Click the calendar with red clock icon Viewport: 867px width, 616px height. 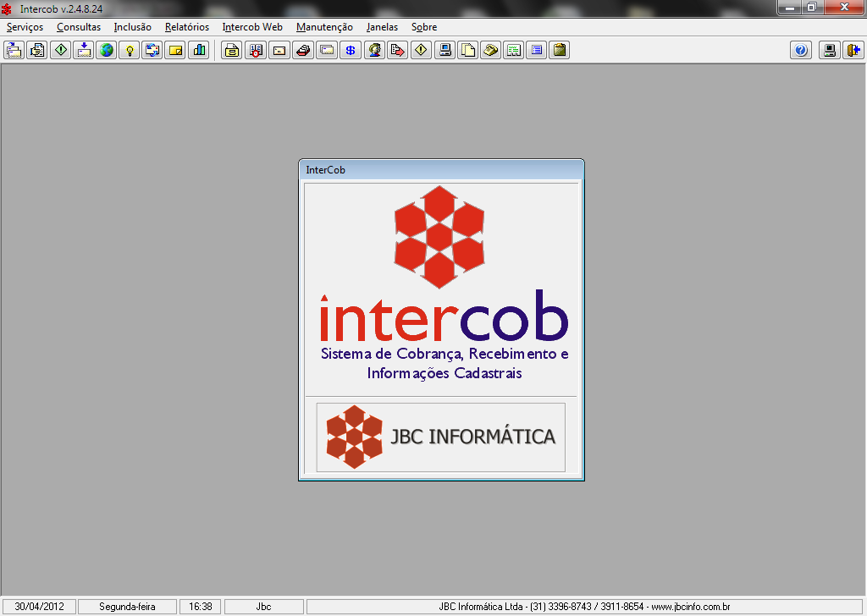256,50
